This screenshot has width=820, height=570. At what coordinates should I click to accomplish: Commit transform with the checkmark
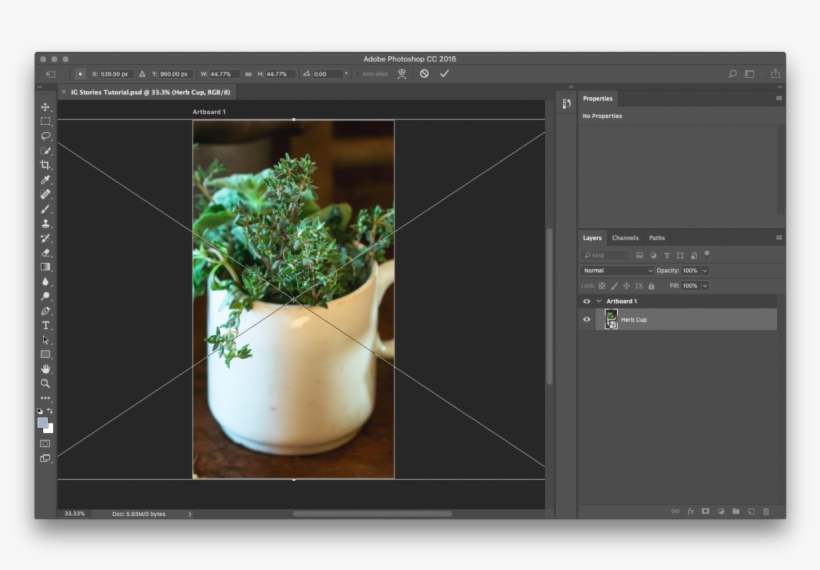coord(444,74)
